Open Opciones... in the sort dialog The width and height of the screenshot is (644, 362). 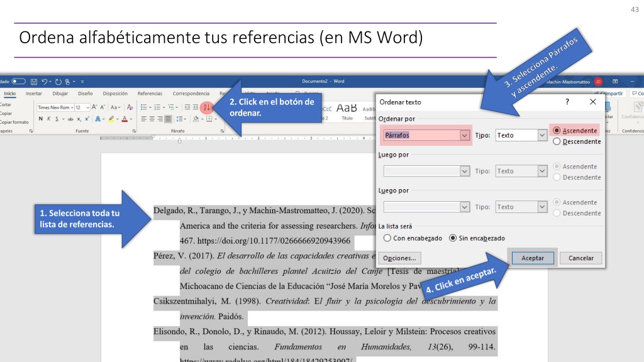(399, 258)
